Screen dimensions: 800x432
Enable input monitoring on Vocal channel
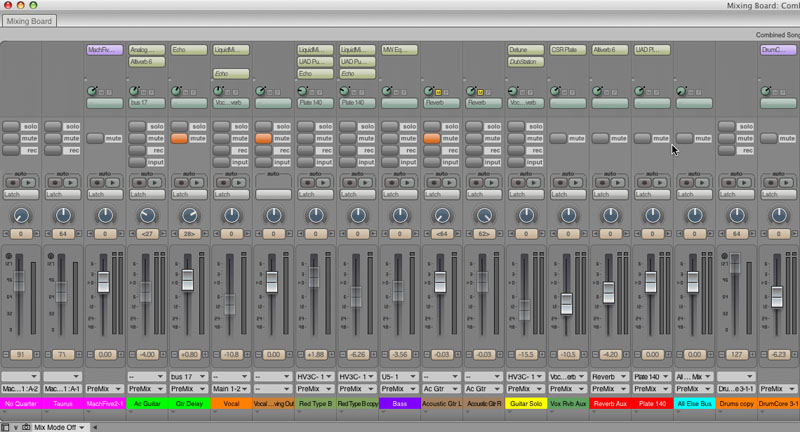[221, 162]
